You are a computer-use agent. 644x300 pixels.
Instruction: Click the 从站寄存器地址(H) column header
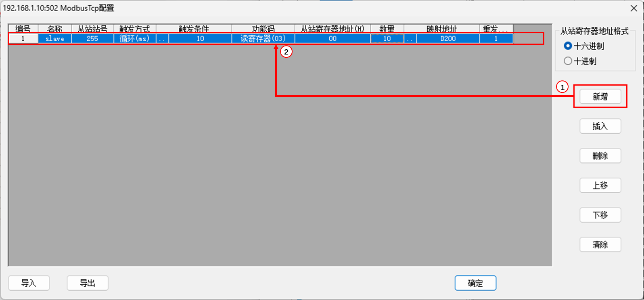click(332, 29)
